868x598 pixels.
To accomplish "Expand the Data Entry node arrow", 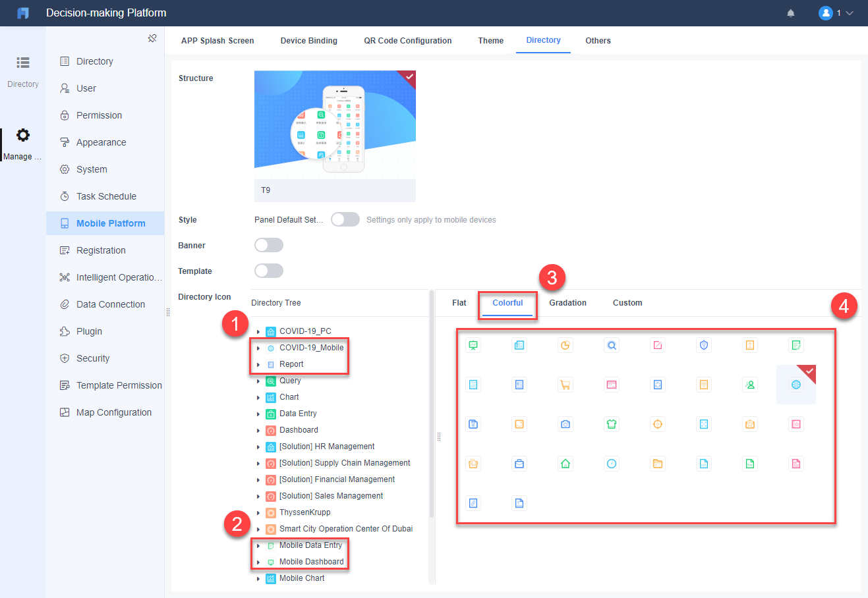I will pos(258,414).
